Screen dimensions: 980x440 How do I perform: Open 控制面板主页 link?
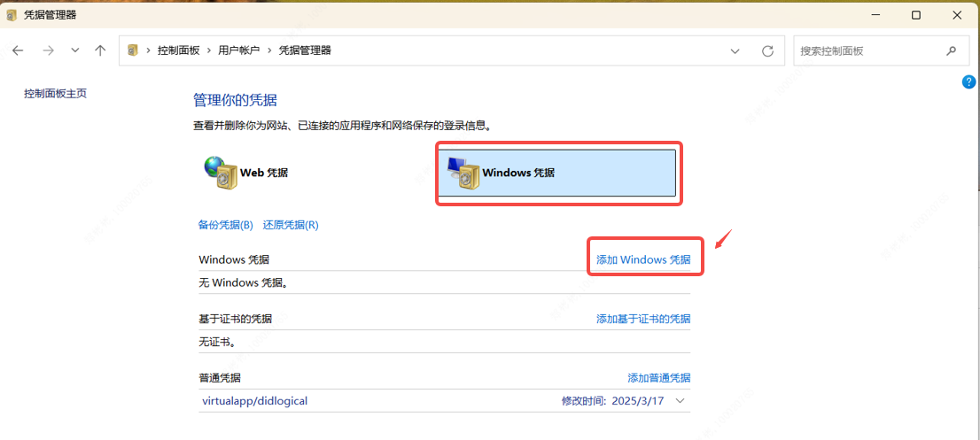click(56, 94)
